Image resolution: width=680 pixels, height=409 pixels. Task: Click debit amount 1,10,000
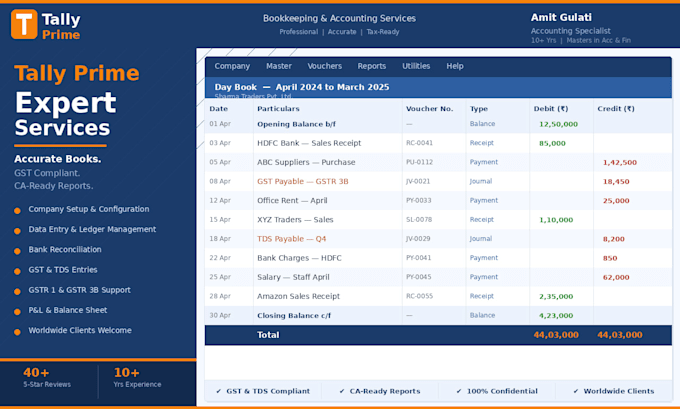point(556,220)
